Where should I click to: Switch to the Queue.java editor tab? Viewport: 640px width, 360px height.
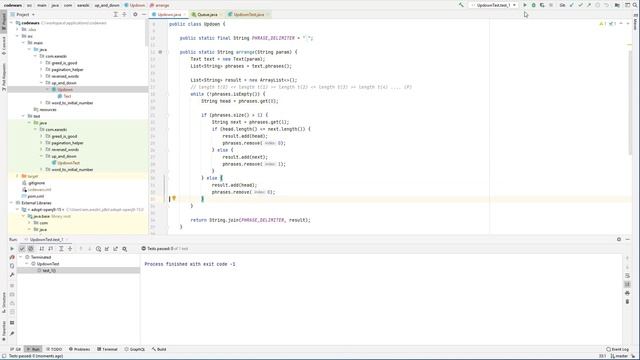click(207, 14)
